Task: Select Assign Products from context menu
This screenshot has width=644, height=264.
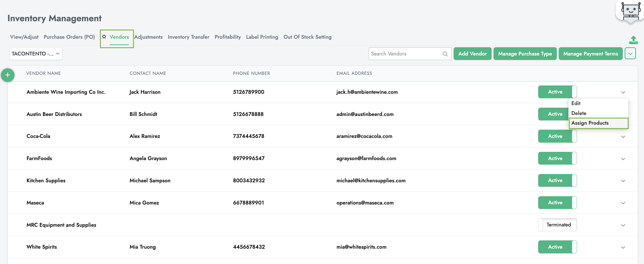Action: 590,123
